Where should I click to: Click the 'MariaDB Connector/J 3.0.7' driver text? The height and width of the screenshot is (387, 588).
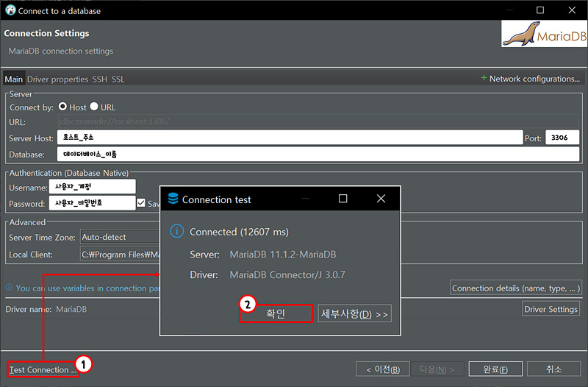pyautogui.click(x=287, y=274)
